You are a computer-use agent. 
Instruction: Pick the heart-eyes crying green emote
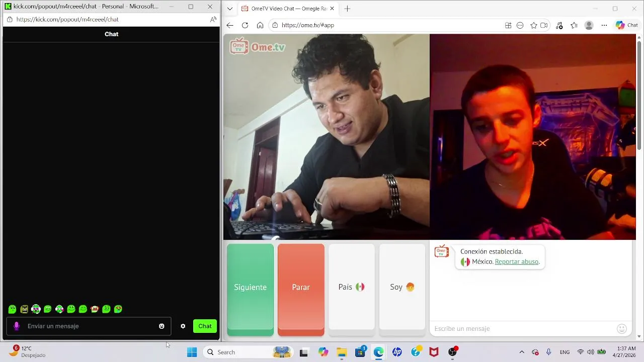[x=118, y=309]
